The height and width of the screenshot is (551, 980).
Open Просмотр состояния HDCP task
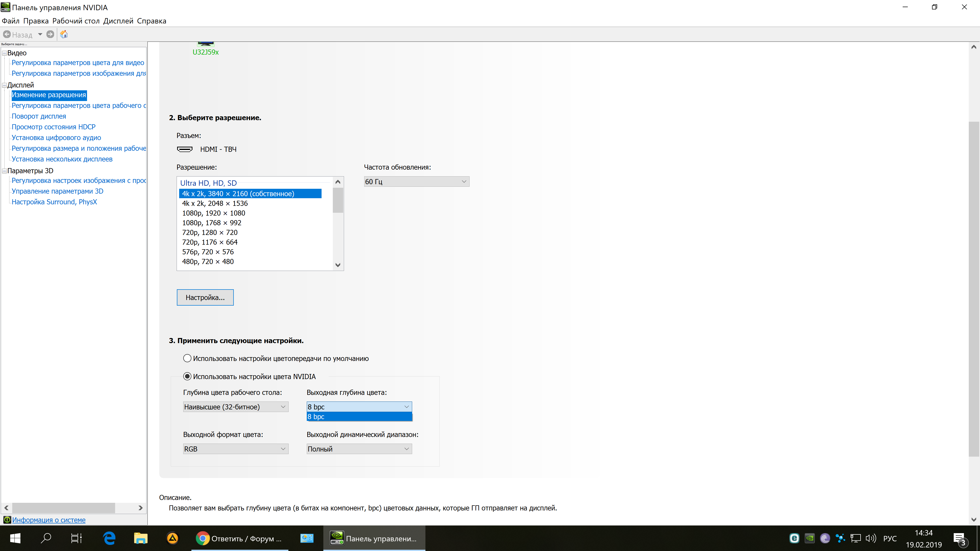pyautogui.click(x=54, y=127)
